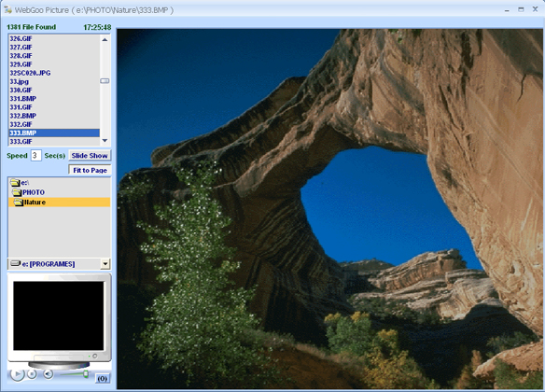Mute sound using the speaker icon

[x=48, y=374]
